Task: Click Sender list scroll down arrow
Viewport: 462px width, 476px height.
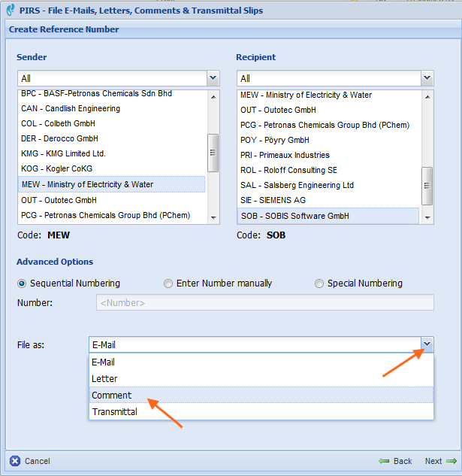Action: 213,217
